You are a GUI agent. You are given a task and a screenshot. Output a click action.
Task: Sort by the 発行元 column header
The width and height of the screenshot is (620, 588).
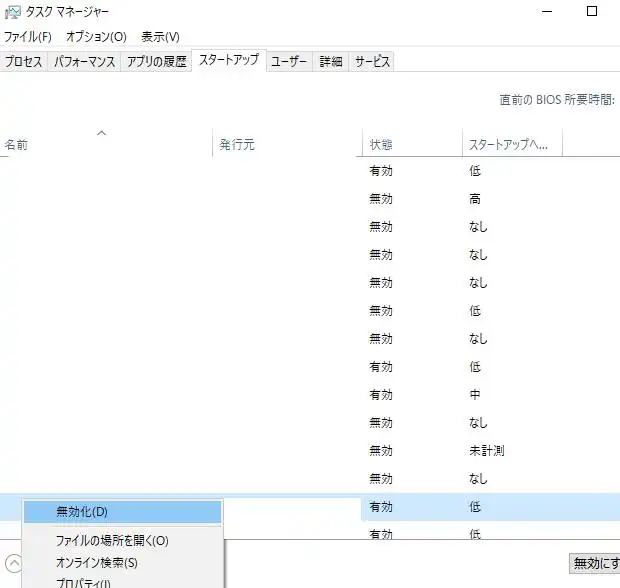click(x=237, y=145)
